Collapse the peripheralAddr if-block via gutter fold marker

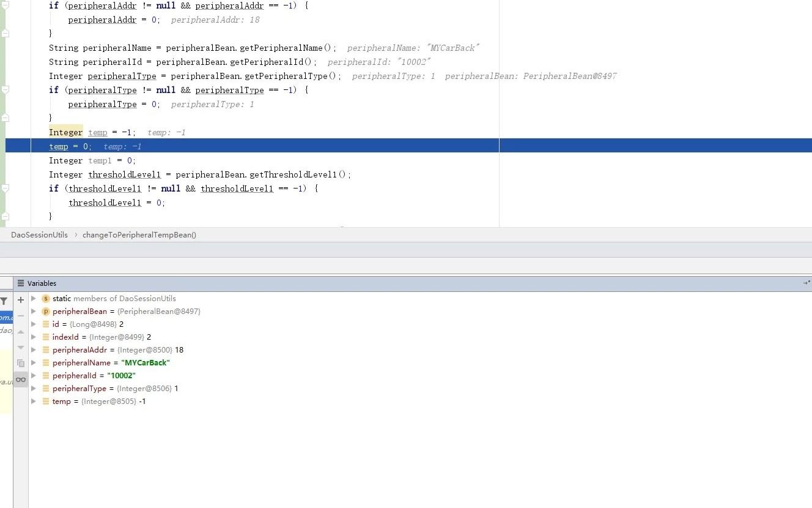pyautogui.click(x=5, y=5)
